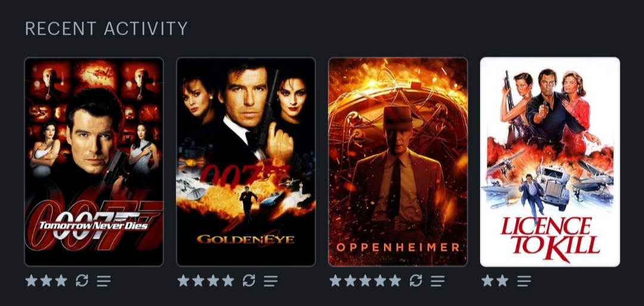
Task: Open the review lines icon under Tomorrow Never Dies
Action: point(104,281)
